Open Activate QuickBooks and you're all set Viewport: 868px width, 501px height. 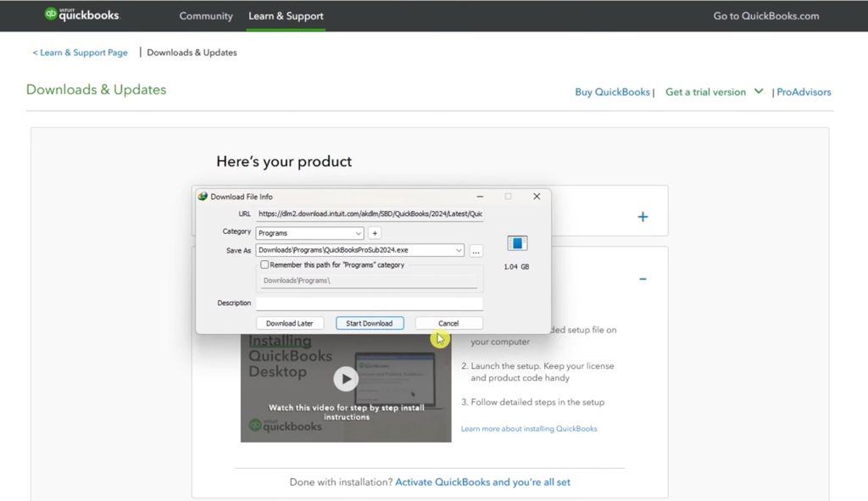(x=482, y=482)
